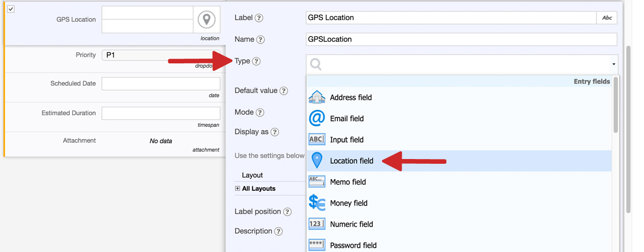Click the Type dropdown arrow

coord(613,64)
